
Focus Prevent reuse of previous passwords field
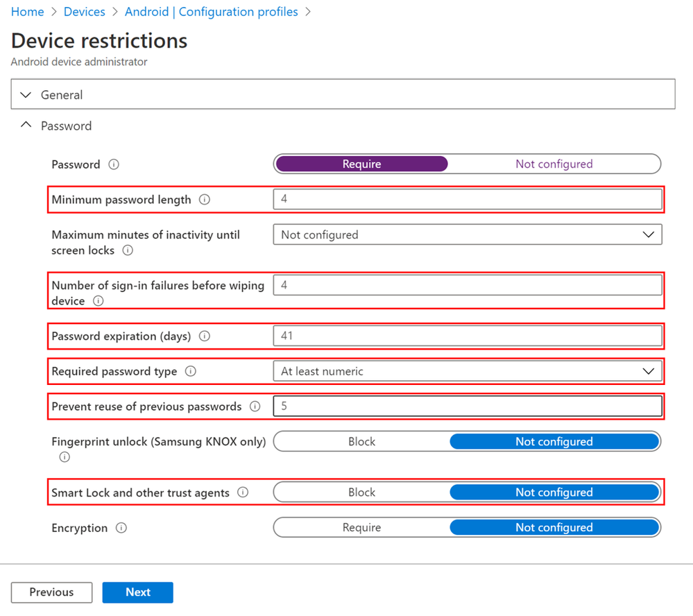coord(468,406)
